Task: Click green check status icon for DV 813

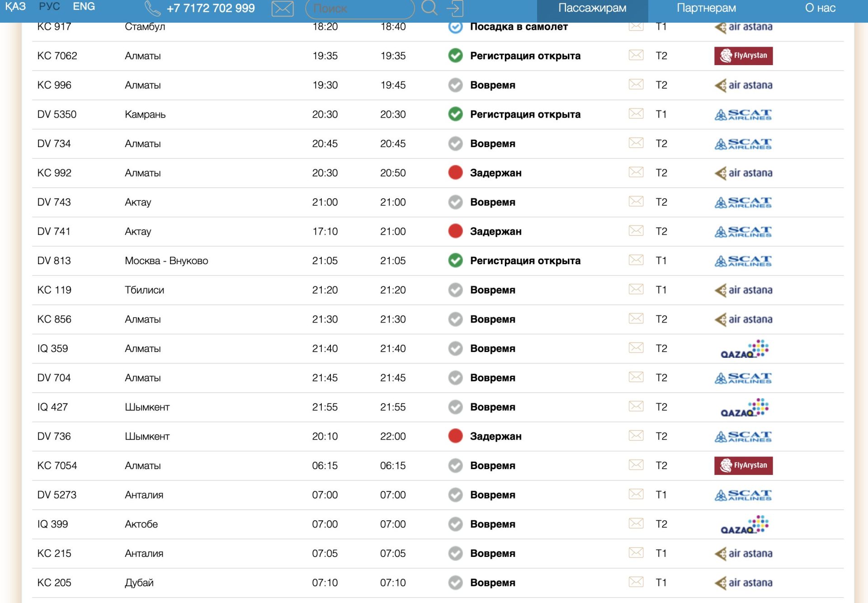Action: click(455, 260)
